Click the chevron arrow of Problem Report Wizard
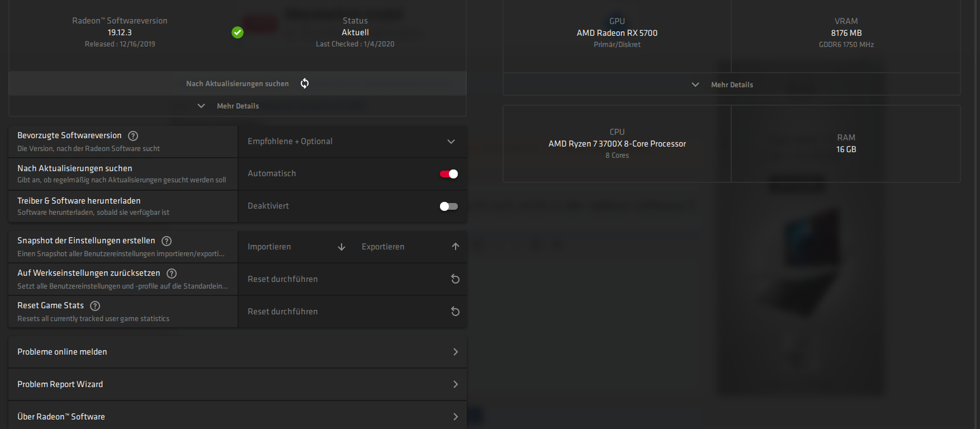The width and height of the screenshot is (980, 429). 456,384
